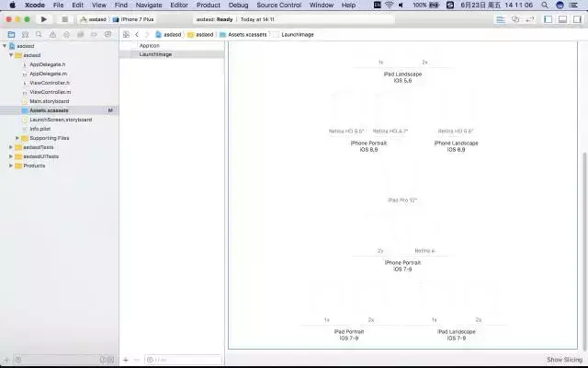Open the Find navigator
Screen dimensions: 588x368
pos(39,35)
